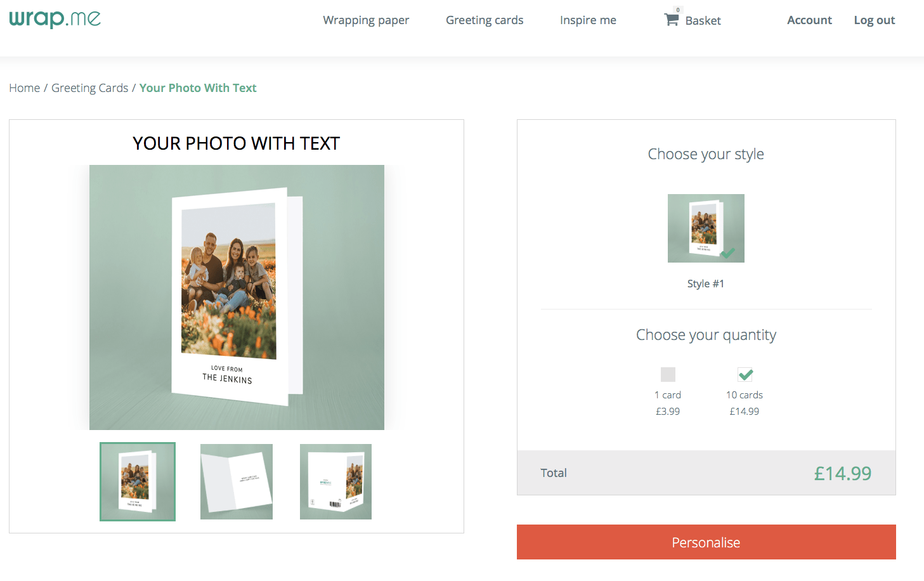The height and width of the screenshot is (581, 924).
Task: Click the Your Photo With Text breadcrumb
Action: 198,88
